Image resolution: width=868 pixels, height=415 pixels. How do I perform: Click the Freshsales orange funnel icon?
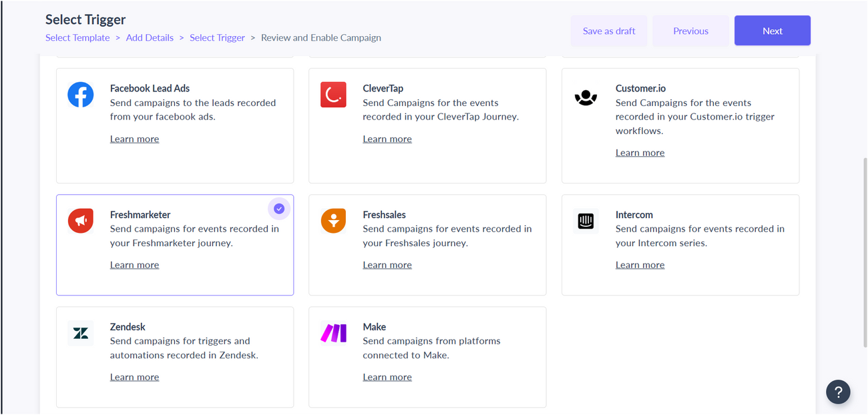[x=333, y=221]
